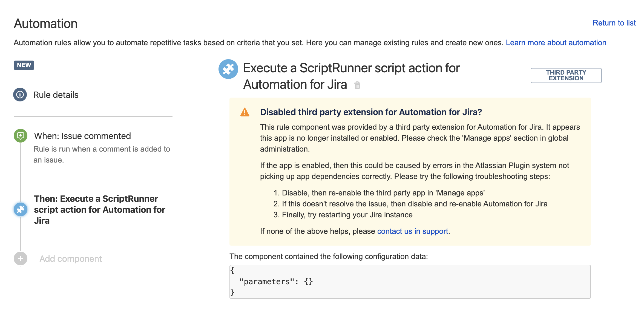Click the NEW badge
The height and width of the screenshot is (324, 644).
[x=24, y=65]
